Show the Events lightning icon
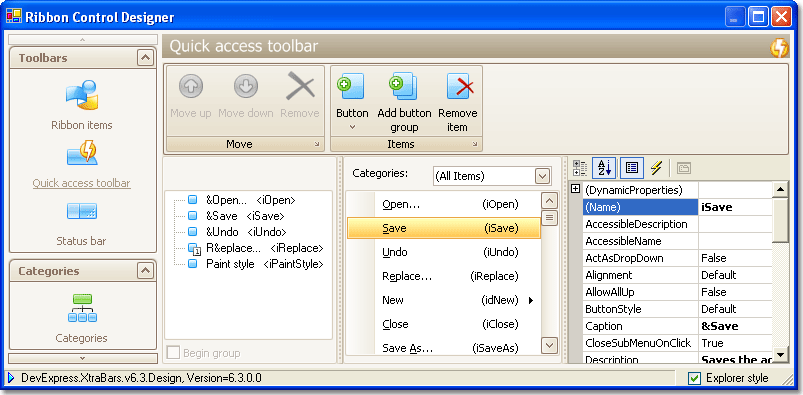The height and width of the screenshot is (395, 803). (x=657, y=168)
